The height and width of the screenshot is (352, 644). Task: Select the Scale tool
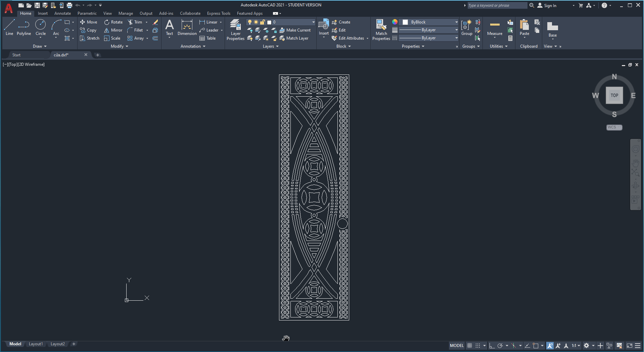click(112, 38)
